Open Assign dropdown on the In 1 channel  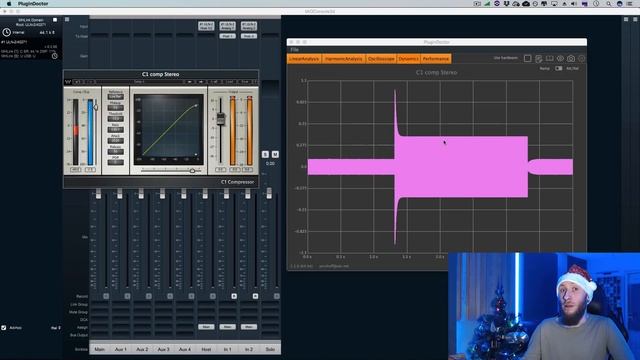(x=227, y=327)
